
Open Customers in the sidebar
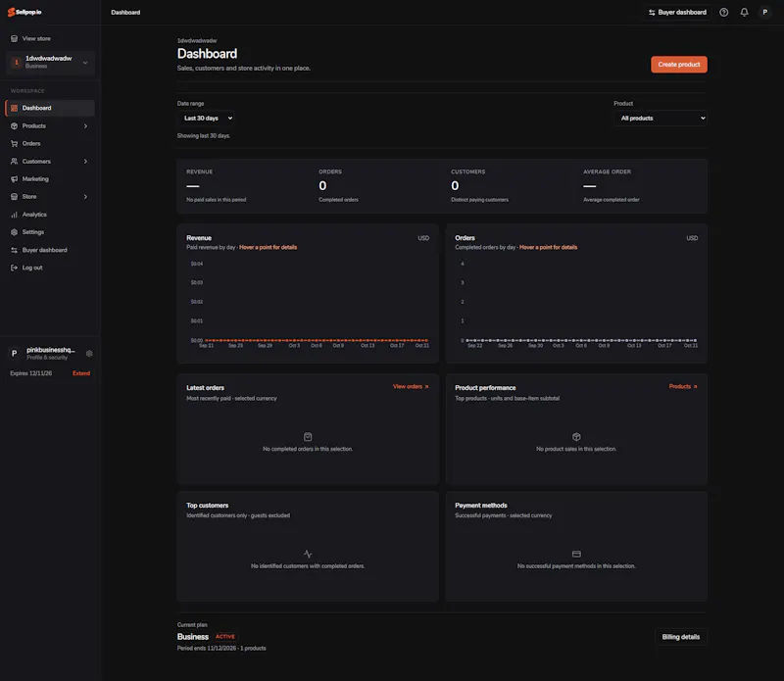[50, 162]
